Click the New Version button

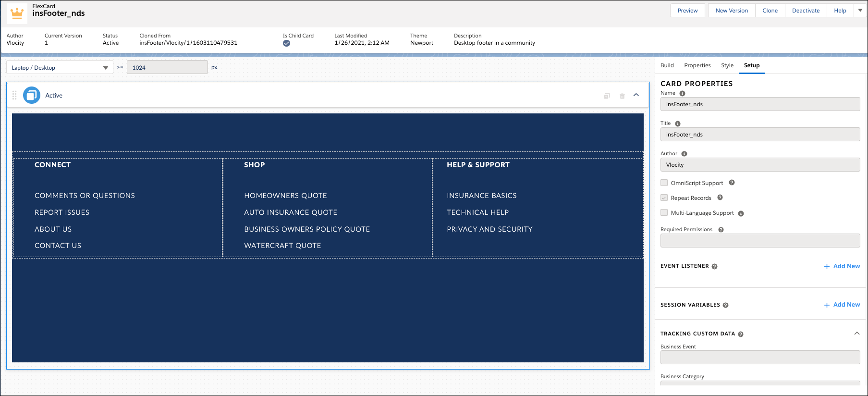click(732, 11)
